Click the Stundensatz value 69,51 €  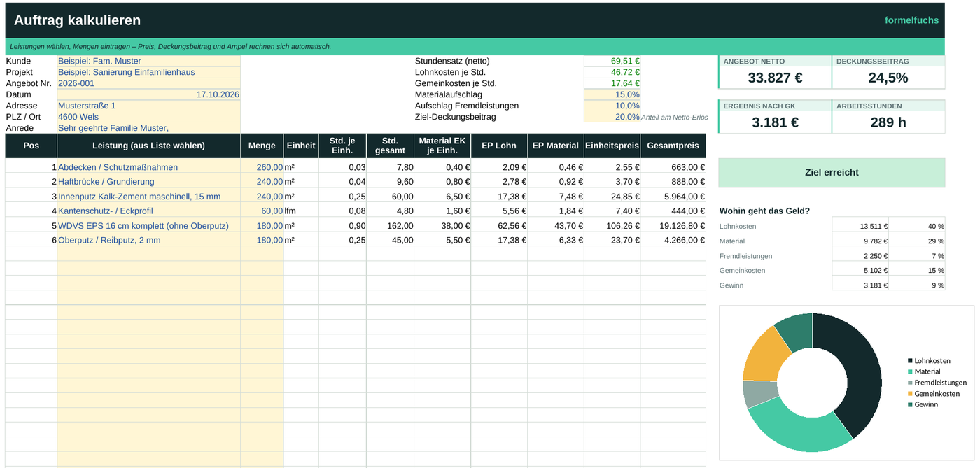click(612, 61)
